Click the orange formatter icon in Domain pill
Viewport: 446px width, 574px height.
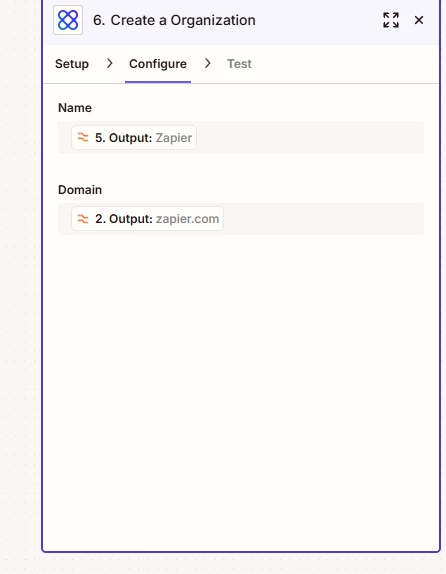click(x=83, y=219)
